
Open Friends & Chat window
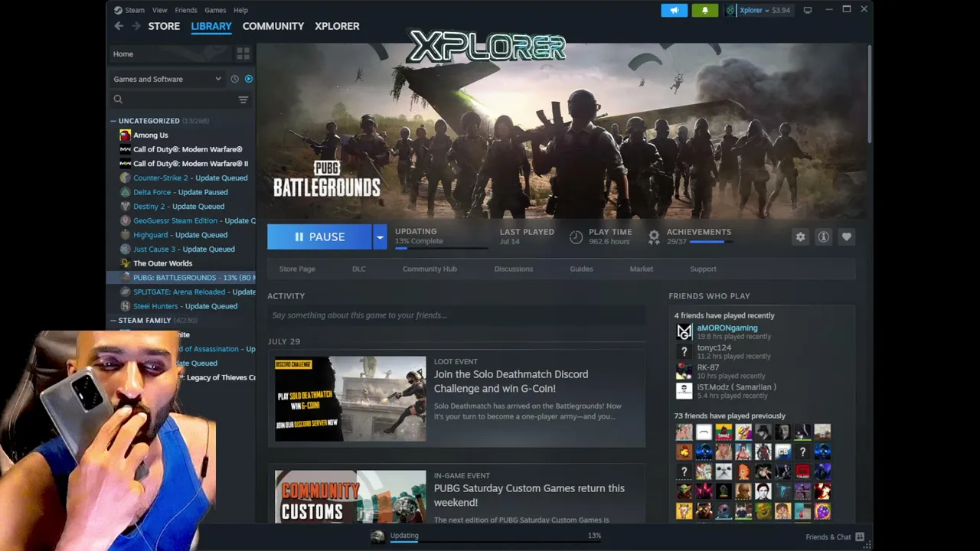pos(835,537)
